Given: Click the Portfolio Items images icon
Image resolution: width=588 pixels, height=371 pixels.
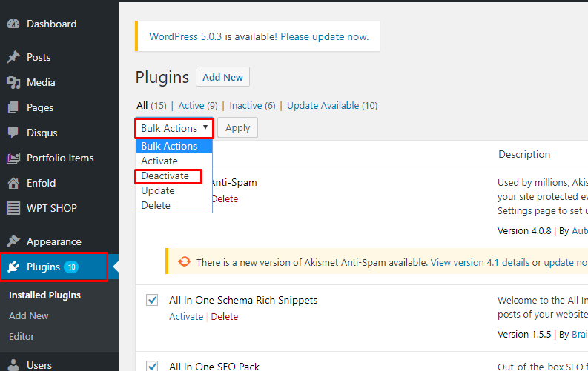Looking at the screenshot, I should [x=13, y=158].
